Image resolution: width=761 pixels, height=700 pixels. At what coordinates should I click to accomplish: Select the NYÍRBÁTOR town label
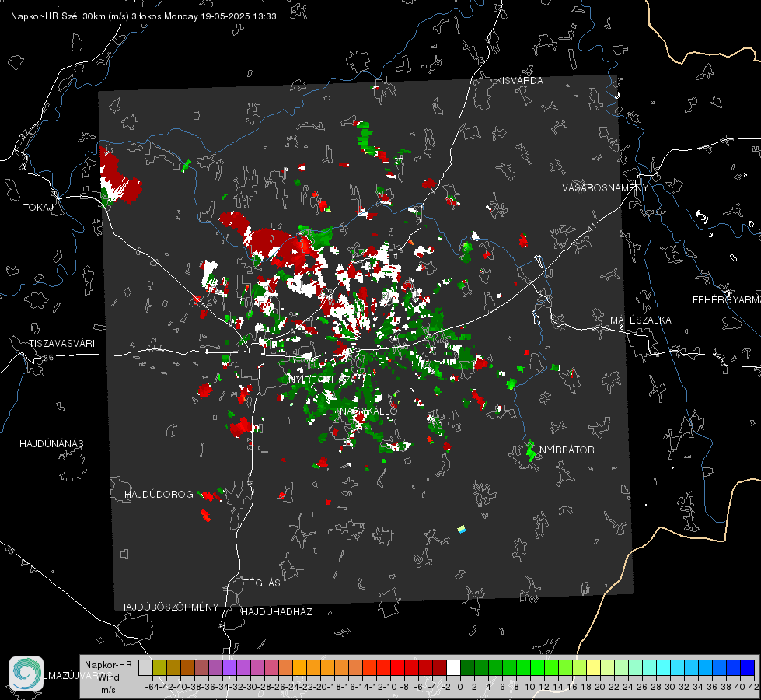click(x=567, y=450)
